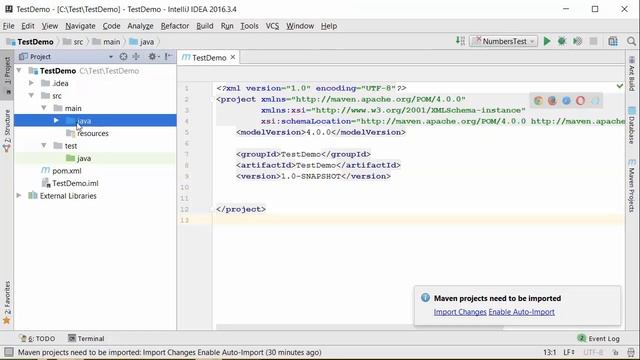Viewport: 640px width, 360px height.
Task: Open pom.xml in Chrome browser icon
Action: point(538,101)
